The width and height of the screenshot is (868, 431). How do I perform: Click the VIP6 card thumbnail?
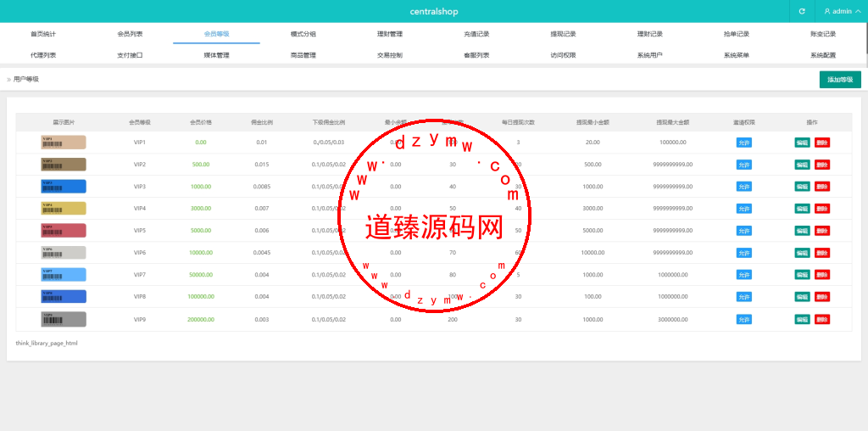tap(64, 253)
